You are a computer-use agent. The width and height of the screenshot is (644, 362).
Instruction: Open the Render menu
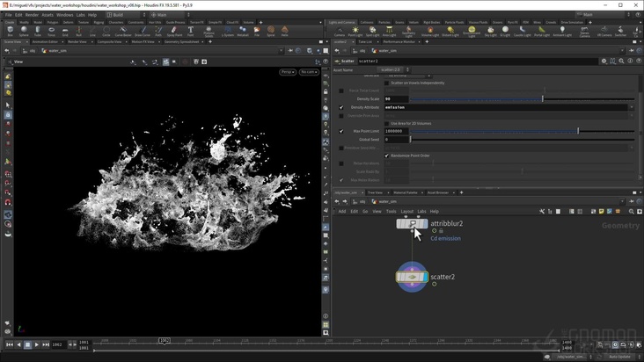click(x=31, y=15)
